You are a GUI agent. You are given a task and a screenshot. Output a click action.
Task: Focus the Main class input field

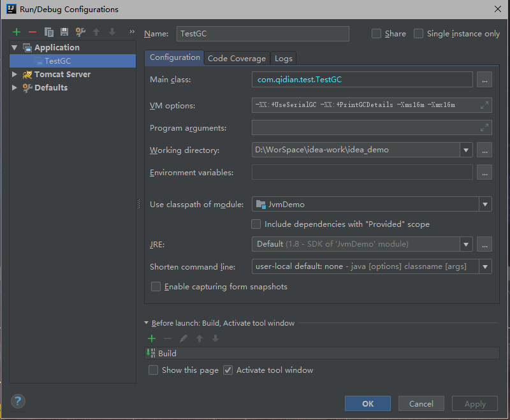tap(362, 80)
